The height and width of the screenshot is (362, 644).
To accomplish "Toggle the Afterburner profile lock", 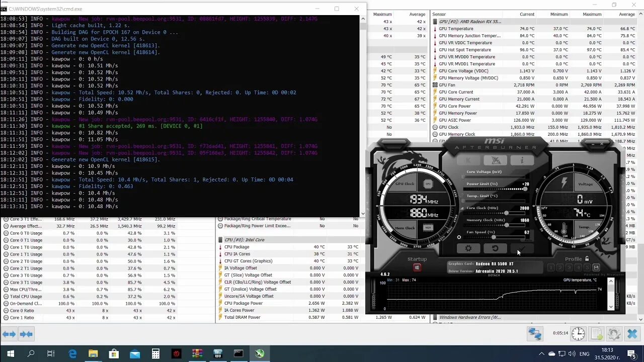I will tap(587, 259).
